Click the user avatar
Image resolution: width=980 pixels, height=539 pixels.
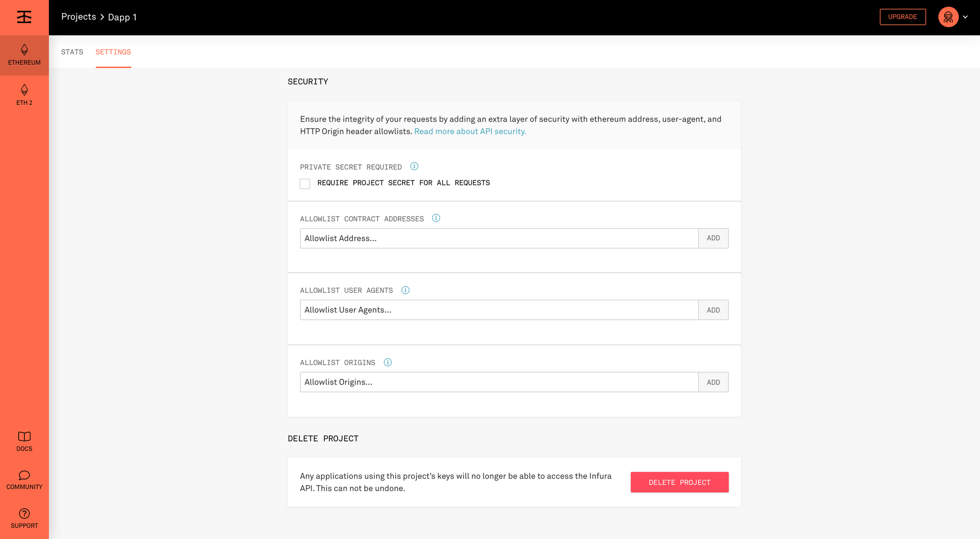[948, 17]
